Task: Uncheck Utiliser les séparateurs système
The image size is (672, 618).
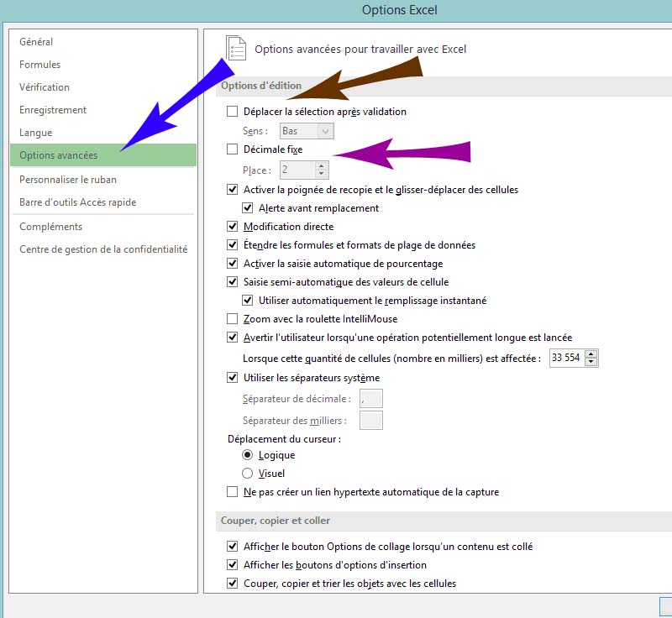Action: (x=233, y=378)
